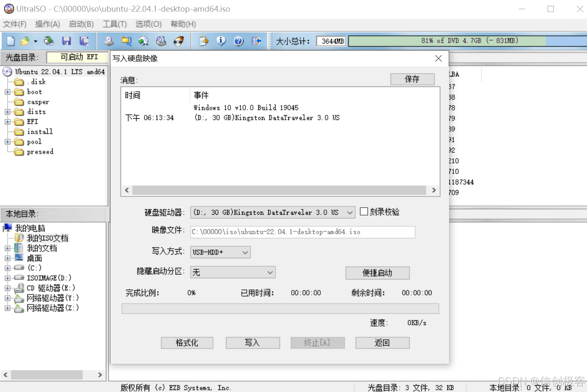Select CD 驱动器(E:) drive
The height and width of the screenshot is (392, 587).
[x=51, y=288]
